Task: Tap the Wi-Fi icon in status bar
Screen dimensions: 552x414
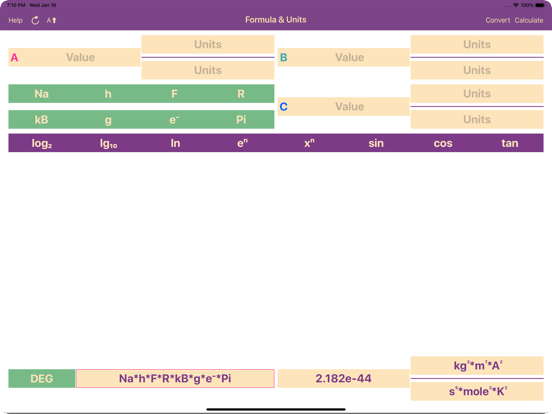Action: pos(516,5)
